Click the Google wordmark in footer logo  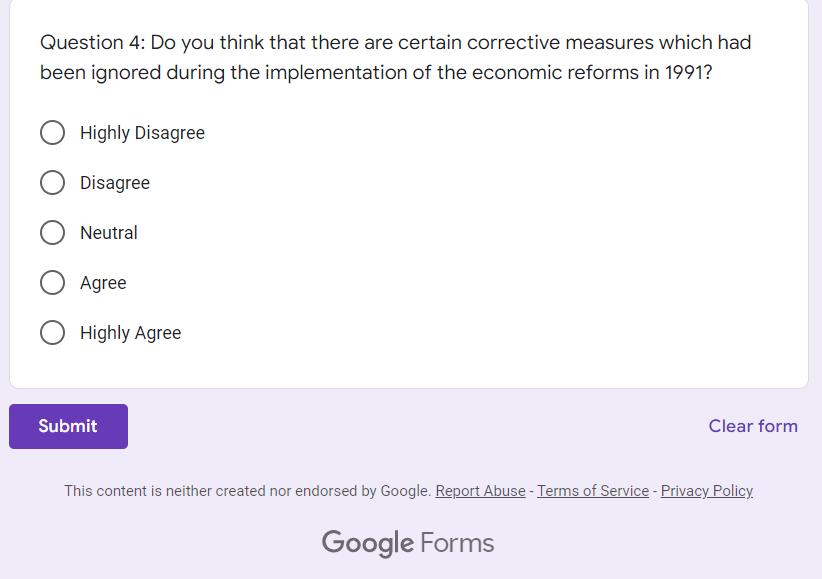(367, 543)
